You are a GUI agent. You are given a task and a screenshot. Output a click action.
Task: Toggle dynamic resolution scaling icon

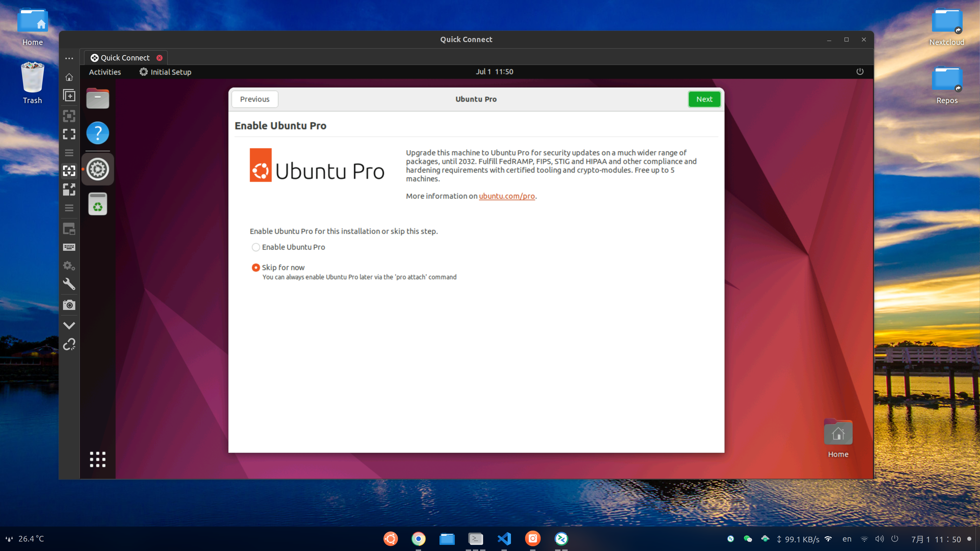point(69,171)
